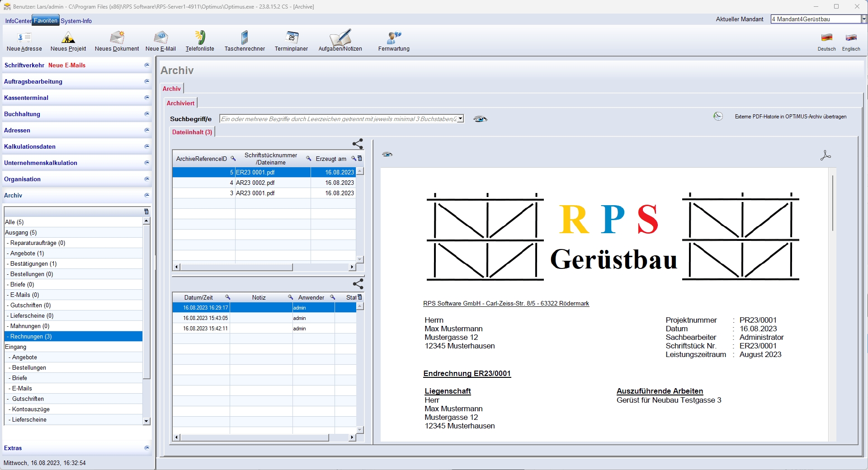
Task: Select Kontoauszüge under Eingang
Action: pyautogui.click(x=73, y=409)
